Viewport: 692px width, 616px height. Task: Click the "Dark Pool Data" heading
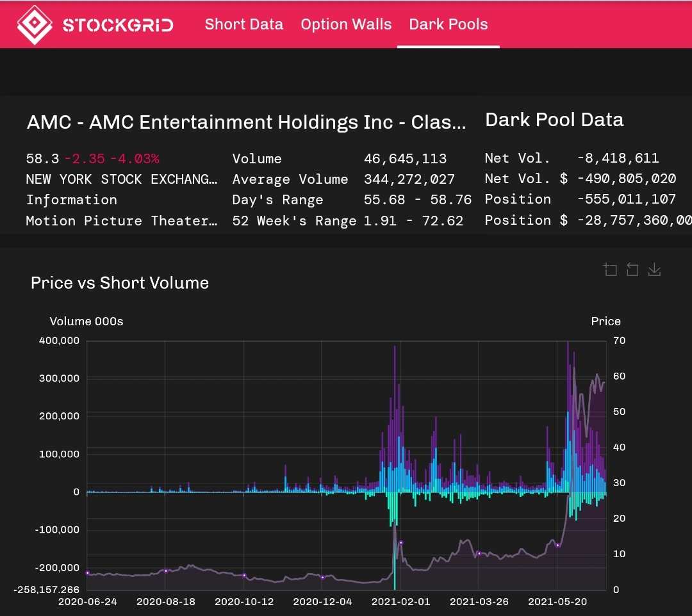click(x=554, y=120)
